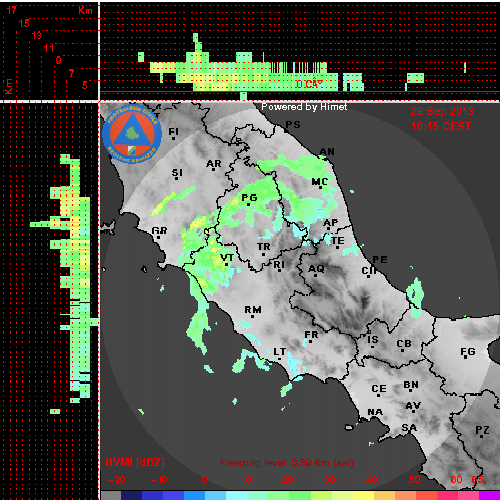Image resolution: width=500 pixels, height=500 pixels.
Task: Click the CE city label
Action: (379, 389)
